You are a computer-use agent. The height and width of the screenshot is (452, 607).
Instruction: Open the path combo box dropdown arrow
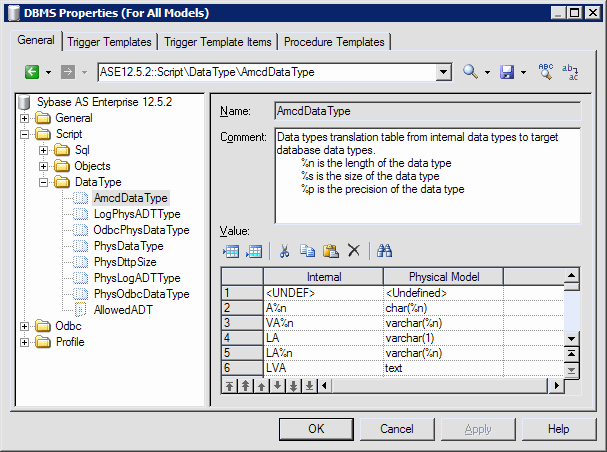pyautogui.click(x=444, y=72)
